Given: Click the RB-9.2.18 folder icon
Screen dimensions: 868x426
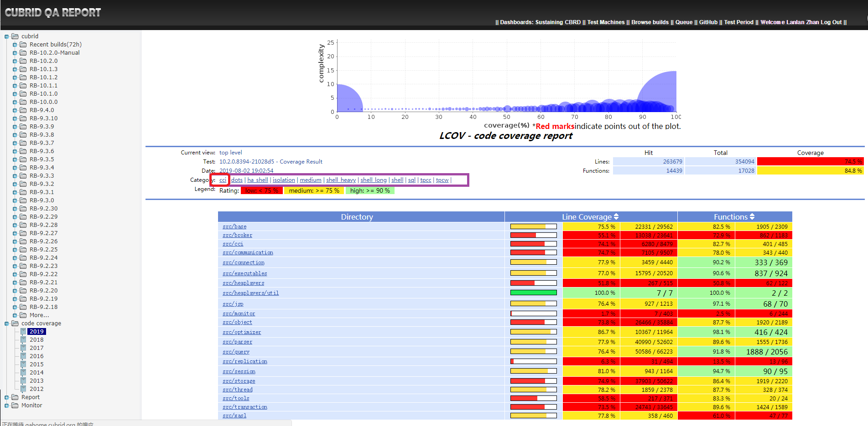Looking at the screenshot, I should point(23,307).
